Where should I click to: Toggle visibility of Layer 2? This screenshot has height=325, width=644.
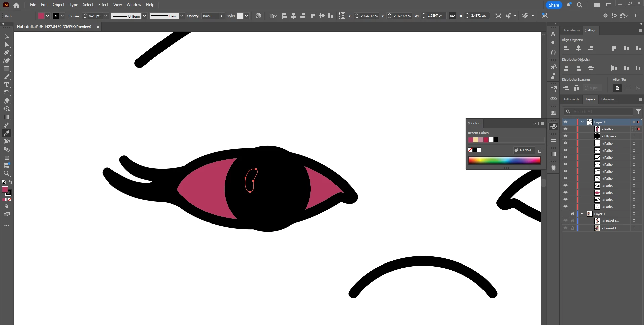[x=566, y=122]
